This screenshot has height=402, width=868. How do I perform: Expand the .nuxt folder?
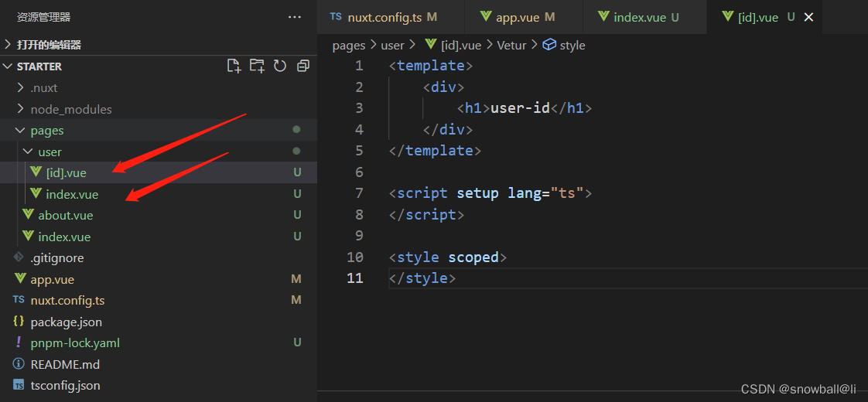click(x=43, y=88)
